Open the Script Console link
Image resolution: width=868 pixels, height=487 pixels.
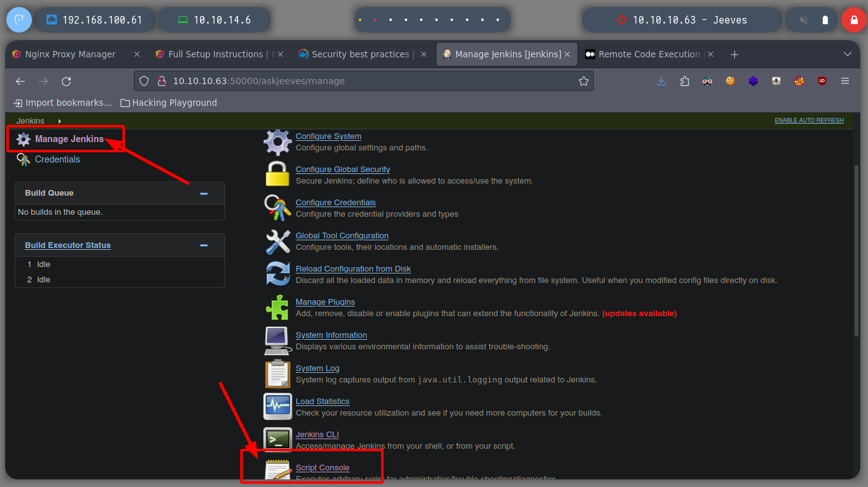pos(322,468)
